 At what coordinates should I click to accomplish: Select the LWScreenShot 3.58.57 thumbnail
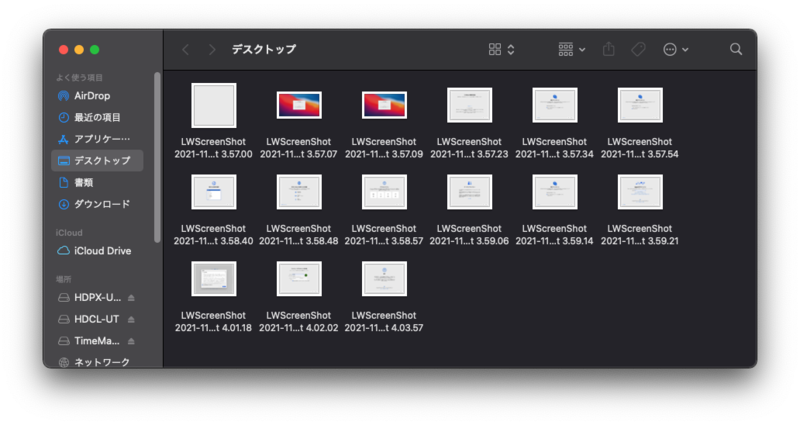(x=384, y=192)
